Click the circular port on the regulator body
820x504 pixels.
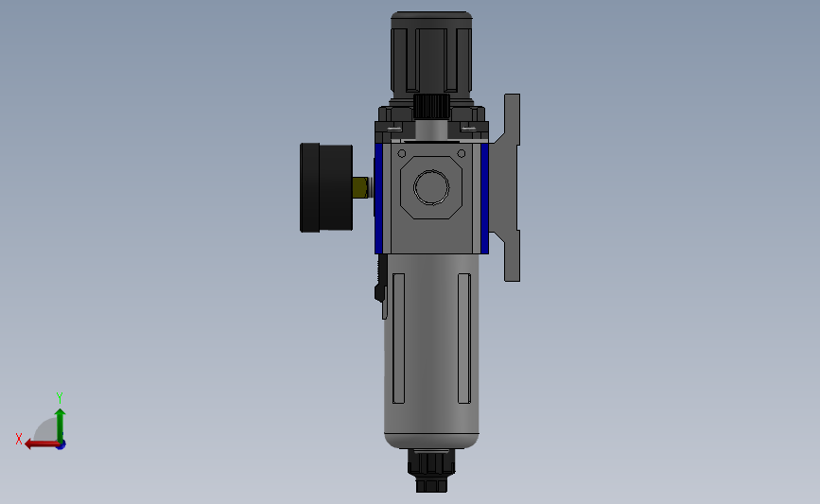(x=431, y=187)
